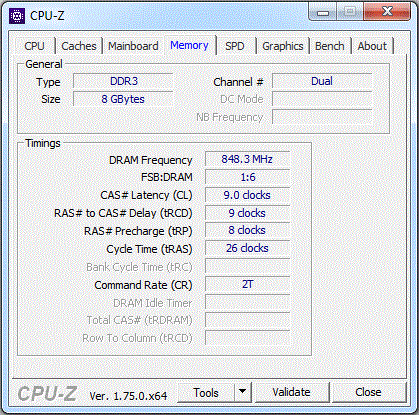Click the Validate button
419x415 pixels.
pyautogui.click(x=291, y=392)
